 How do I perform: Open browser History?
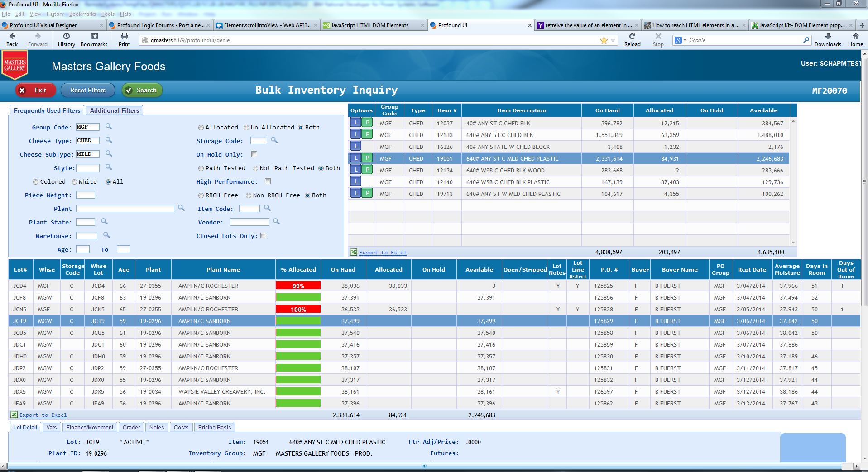(67, 39)
